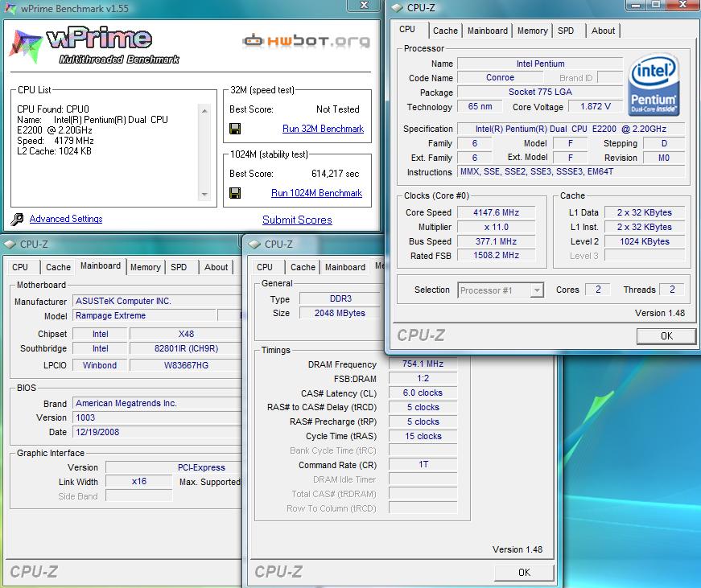Screen dimensions: 701x588
Task: Click the LPCIO value W83667HG
Action: pyautogui.click(x=186, y=365)
